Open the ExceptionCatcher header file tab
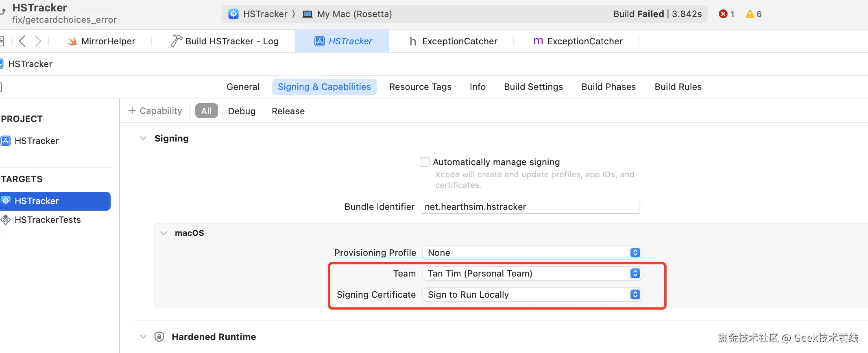 click(x=454, y=41)
